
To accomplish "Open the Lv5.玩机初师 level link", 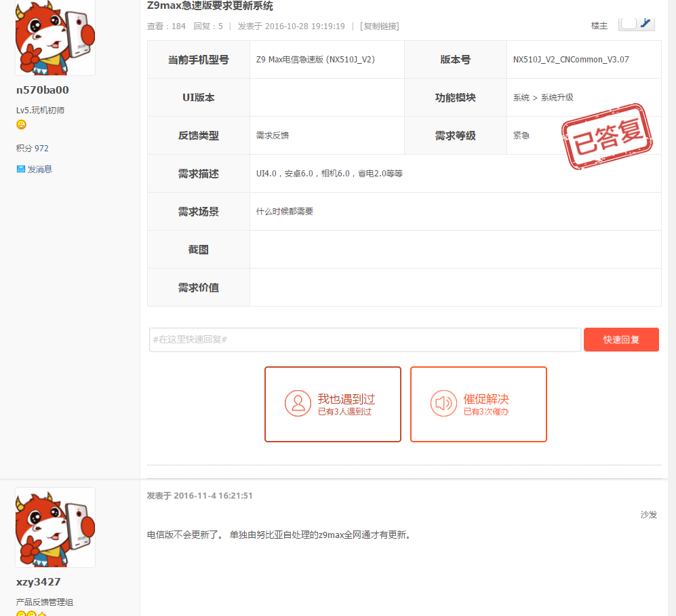I will pos(40,111).
